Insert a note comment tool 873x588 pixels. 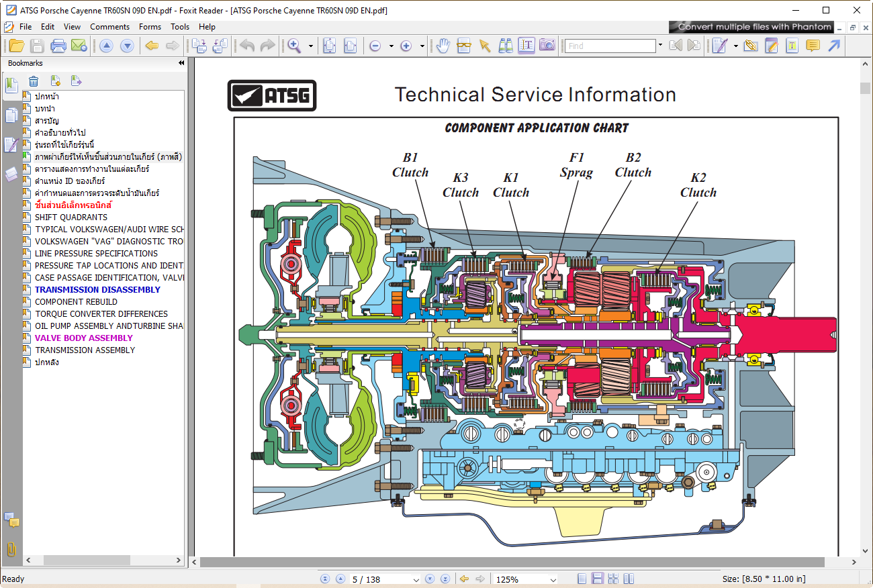(x=813, y=46)
